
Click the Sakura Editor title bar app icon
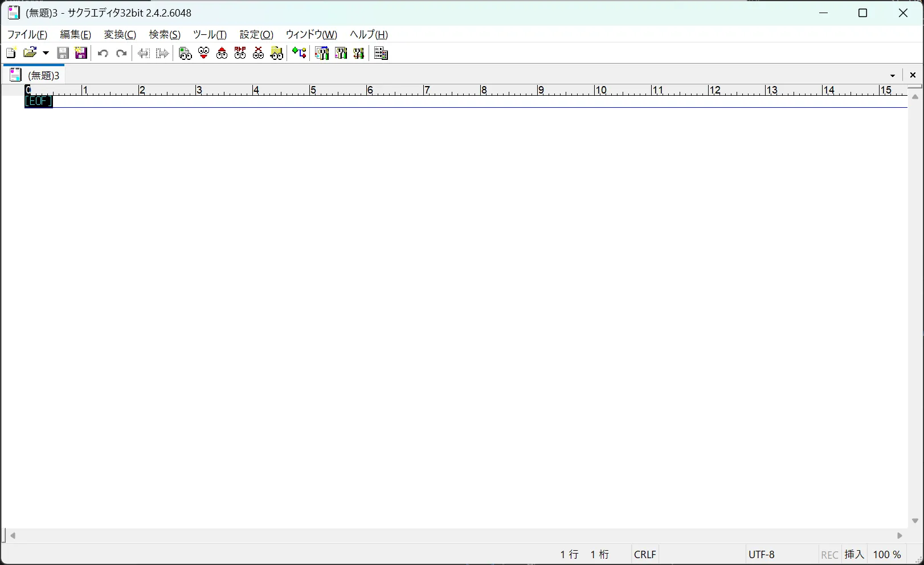(14, 13)
